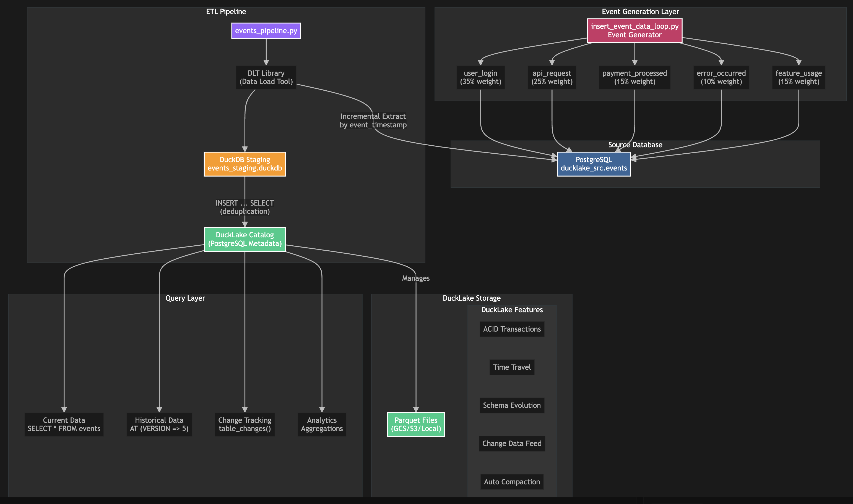Select the Time Travel feature box
Screen dimensions: 853x504
[x=512, y=367]
